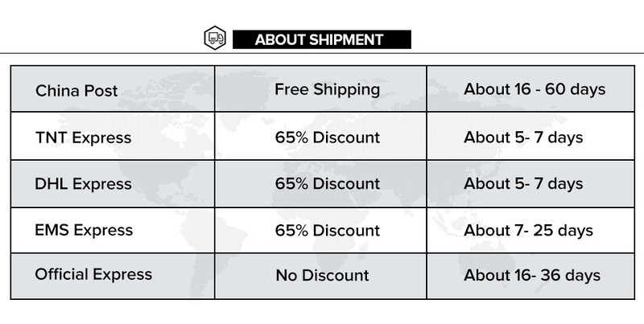Click the Free Shipping cell
This screenshot has height=324, width=644.
coord(321,88)
